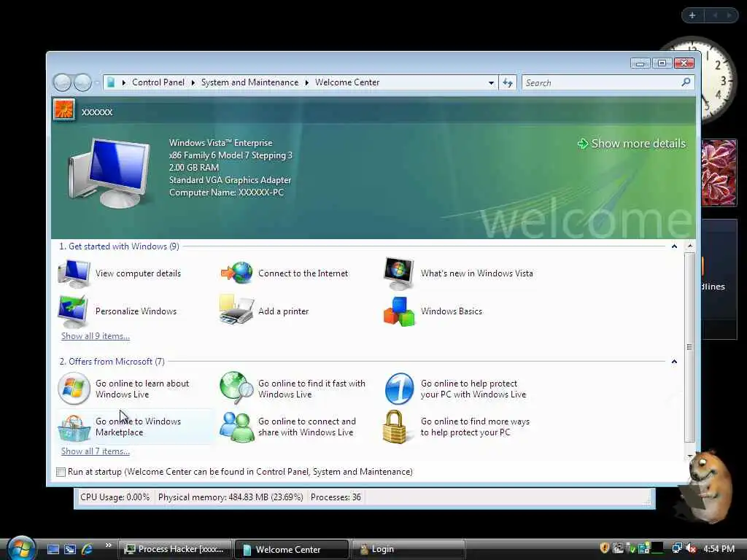The width and height of the screenshot is (747, 560).
Task: Click the Search input field
Action: 602,83
